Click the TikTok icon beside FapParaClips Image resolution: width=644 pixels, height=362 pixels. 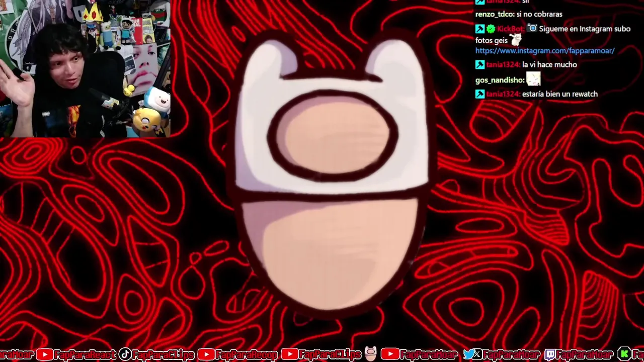click(x=125, y=355)
